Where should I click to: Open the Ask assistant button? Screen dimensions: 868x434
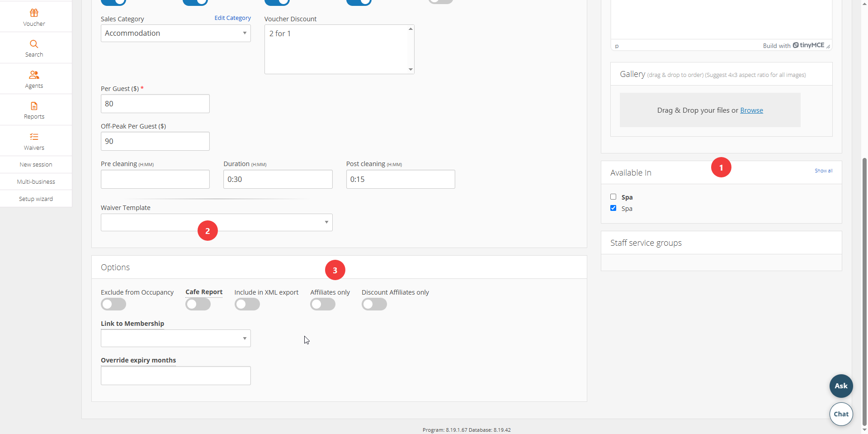click(x=841, y=386)
